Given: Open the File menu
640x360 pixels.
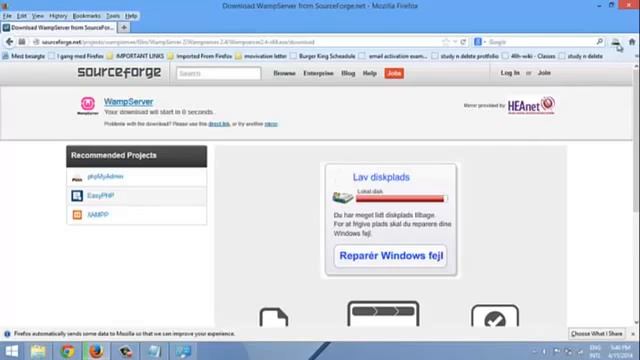Looking at the screenshot, I should (x=7, y=16).
